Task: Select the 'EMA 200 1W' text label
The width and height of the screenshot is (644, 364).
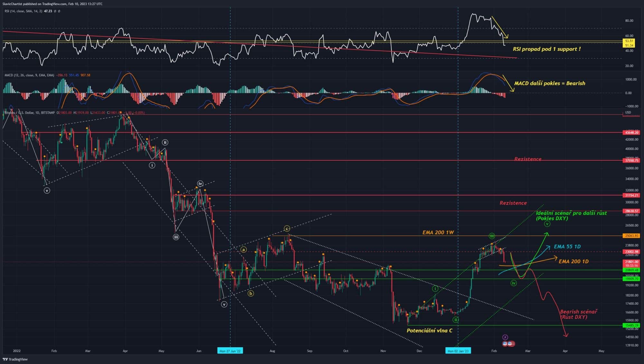Action: coord(438,232)
